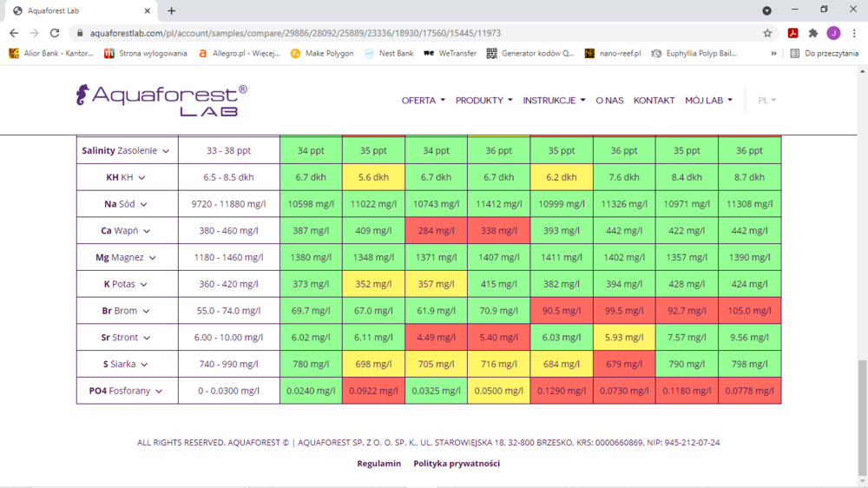The width and height of the screenshot is (868, 488).
Task: Go back with the browser back arrow
Action: click(x=14, y=33)
